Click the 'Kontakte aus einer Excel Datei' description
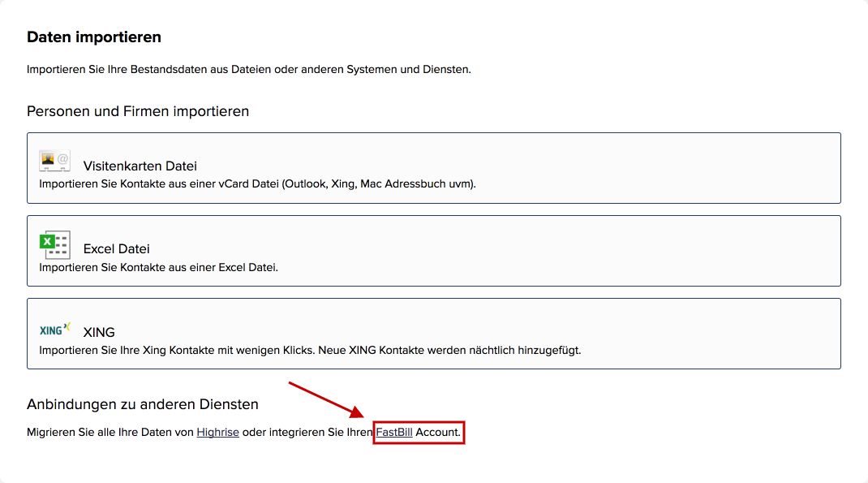 click(x=158, y=268)
